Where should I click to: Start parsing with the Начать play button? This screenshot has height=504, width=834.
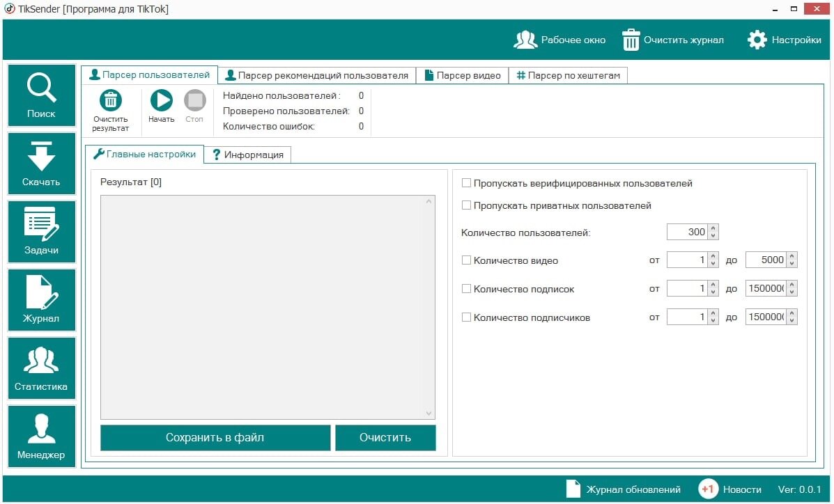pos(161,100)
